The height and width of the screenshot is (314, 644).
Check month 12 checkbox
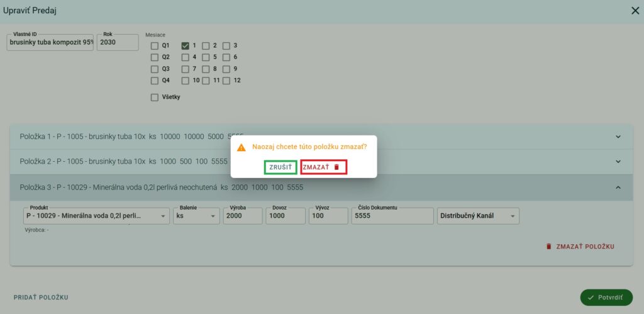[226, 81]
